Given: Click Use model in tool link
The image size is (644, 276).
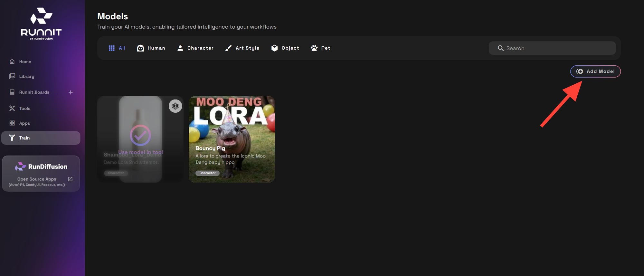Looking at the screenshot, I should [x=140, y=152].
